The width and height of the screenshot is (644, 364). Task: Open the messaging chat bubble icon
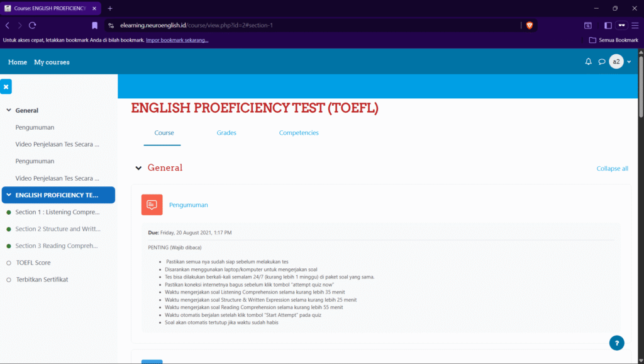601,62
